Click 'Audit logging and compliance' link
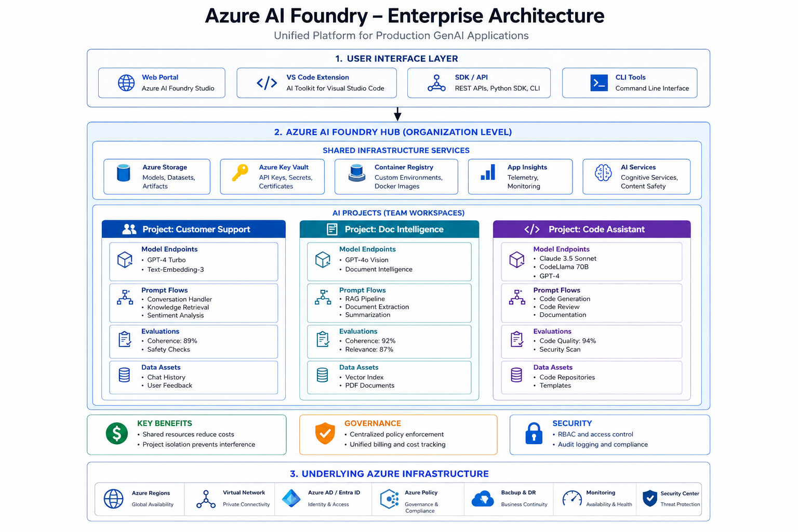798x532 pixels. (603, 445)
